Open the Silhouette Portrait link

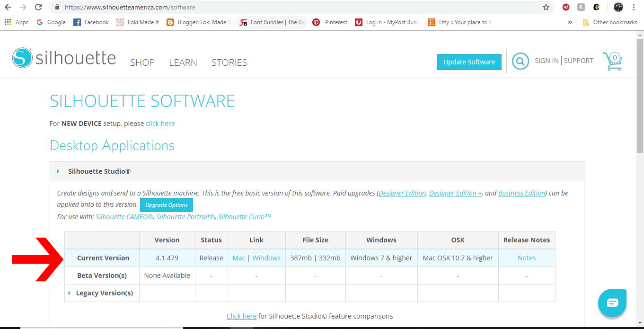[185, 217]
